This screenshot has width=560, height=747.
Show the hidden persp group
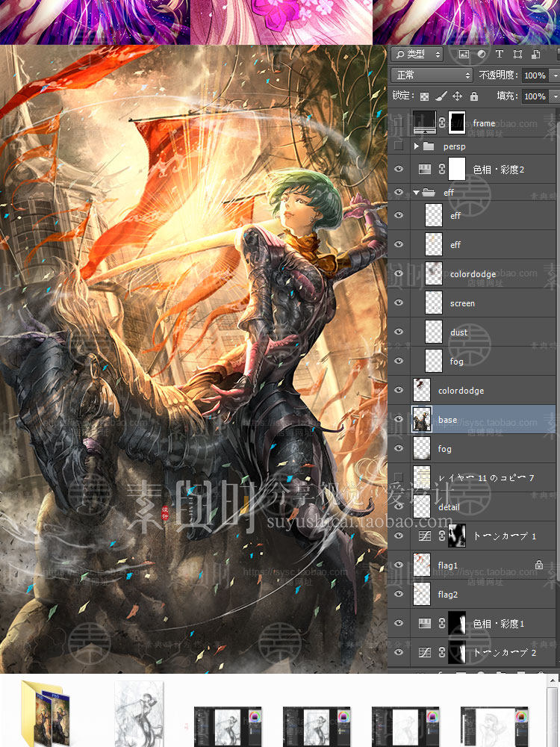[399, 146]
